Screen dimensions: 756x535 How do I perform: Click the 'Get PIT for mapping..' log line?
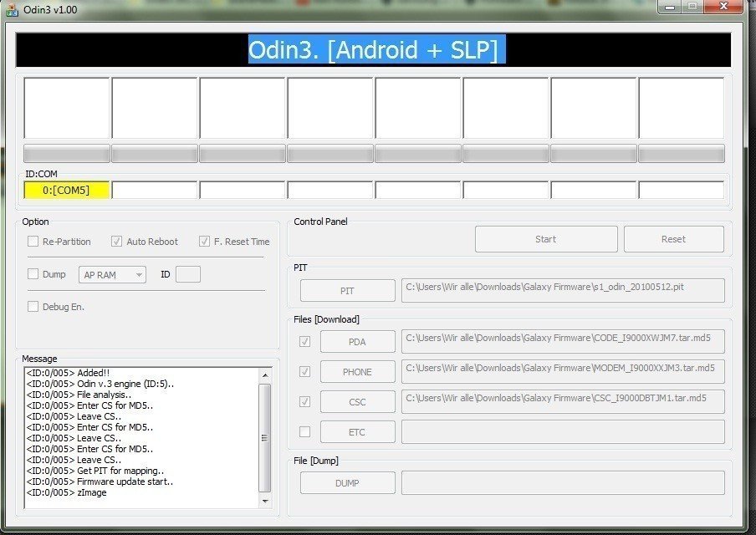pos(95,471)
